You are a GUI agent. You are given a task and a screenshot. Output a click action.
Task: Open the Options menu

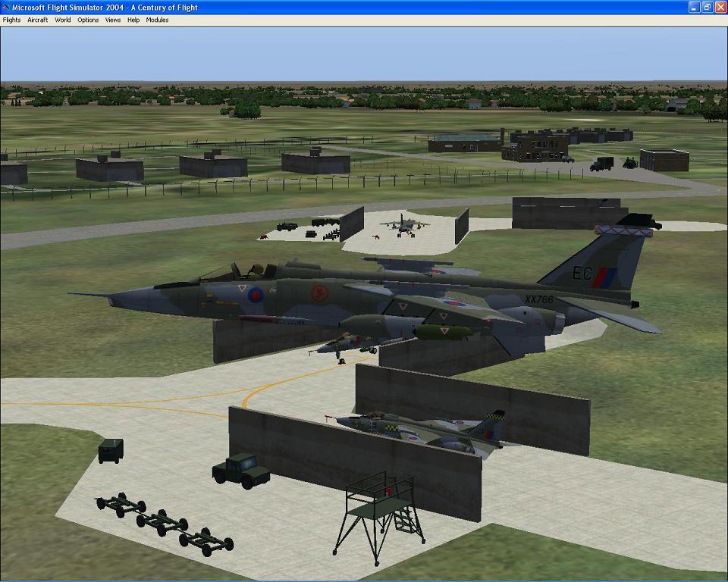[88, 20]
